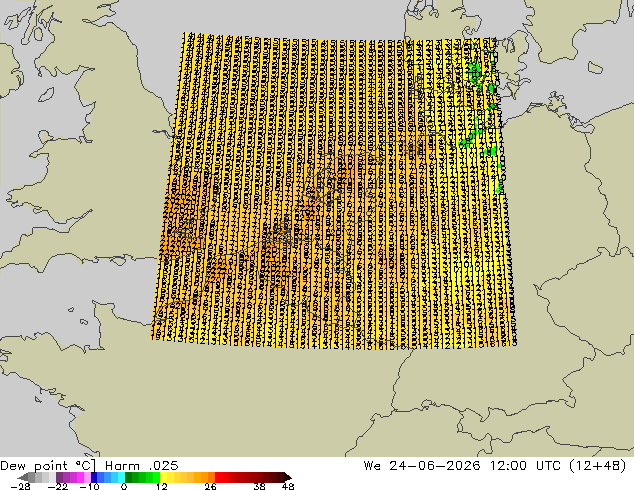Select the dark blue swatch at -10

94,477
